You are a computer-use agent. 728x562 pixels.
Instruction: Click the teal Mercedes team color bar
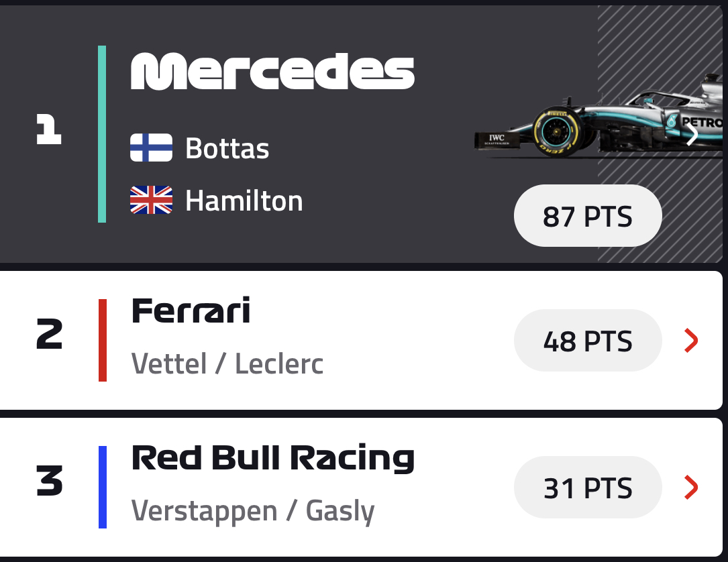pyautogui.click(x=102, y=134)
